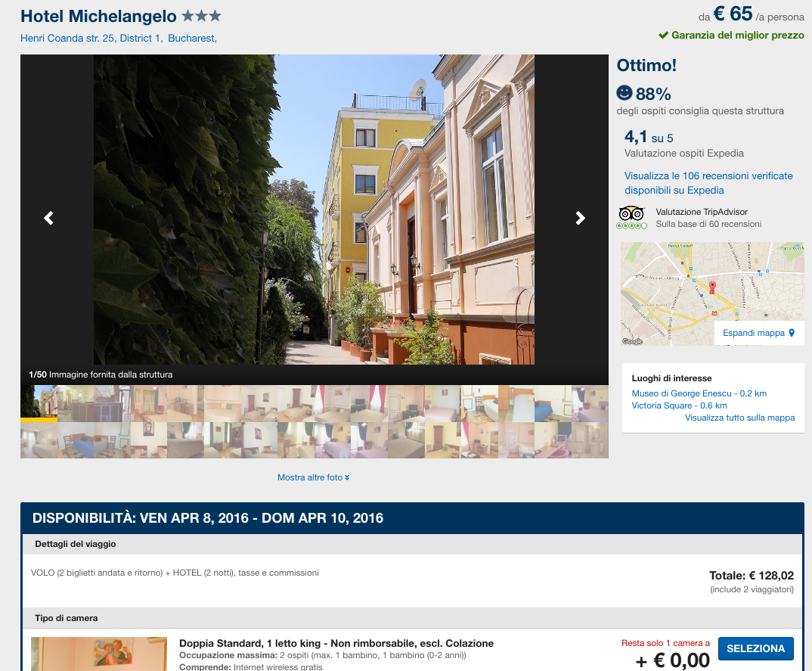Open Museo di George Enescu link
This screenshot has height=671, width=812.
tap(699, 393)
